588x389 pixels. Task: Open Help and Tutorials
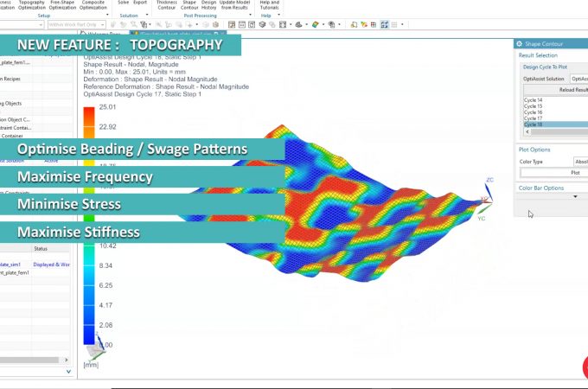point(269,4)
